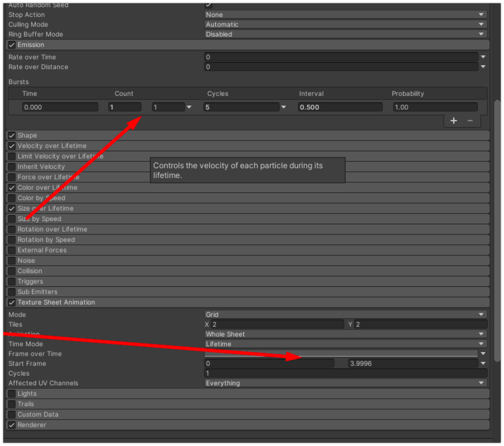Toggle the Renderer module checkbox
Image resolution: width=504 pixels, height=446 pixels.
12,425
